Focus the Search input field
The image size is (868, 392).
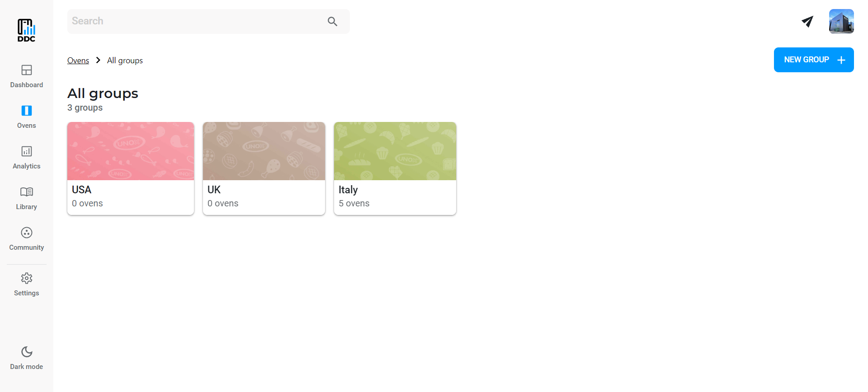click(x=194, y=21)
